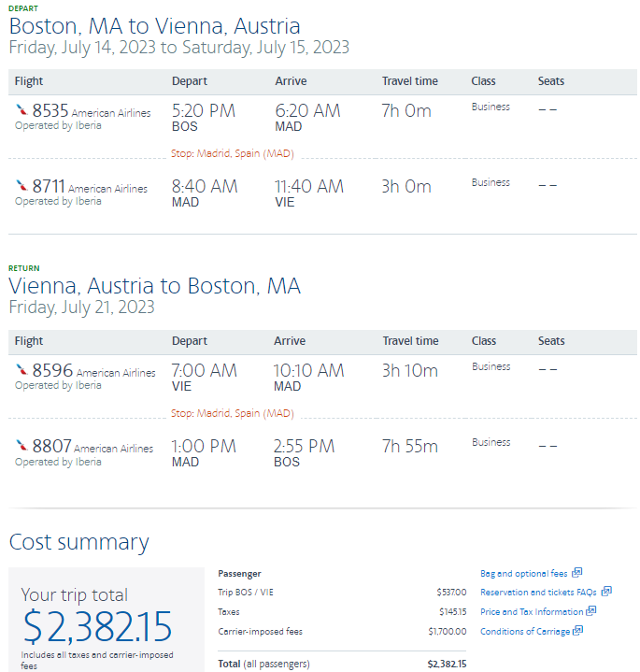
Task: Click the Stop: Madrid text in the departing itinerary
Action: point(232,153)
